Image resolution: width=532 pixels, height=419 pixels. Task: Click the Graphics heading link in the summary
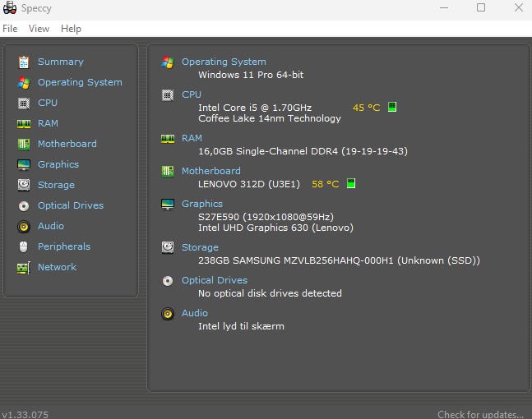click(202, 204)
